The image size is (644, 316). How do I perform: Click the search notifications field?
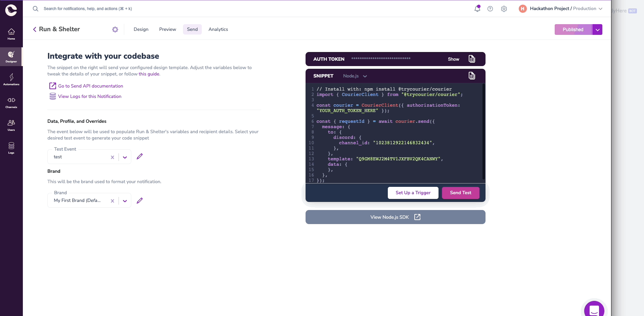(x=88, y=9)
